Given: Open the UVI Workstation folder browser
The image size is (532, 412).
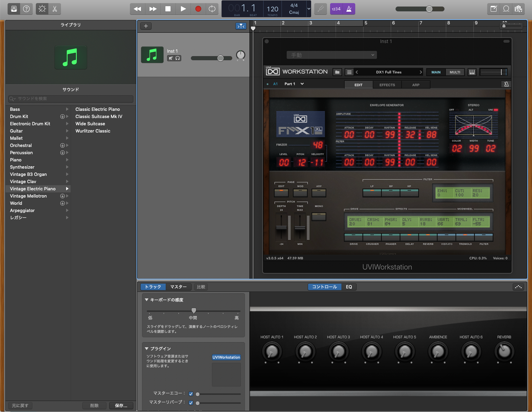Looking at the screenshot, I should 337,72.
